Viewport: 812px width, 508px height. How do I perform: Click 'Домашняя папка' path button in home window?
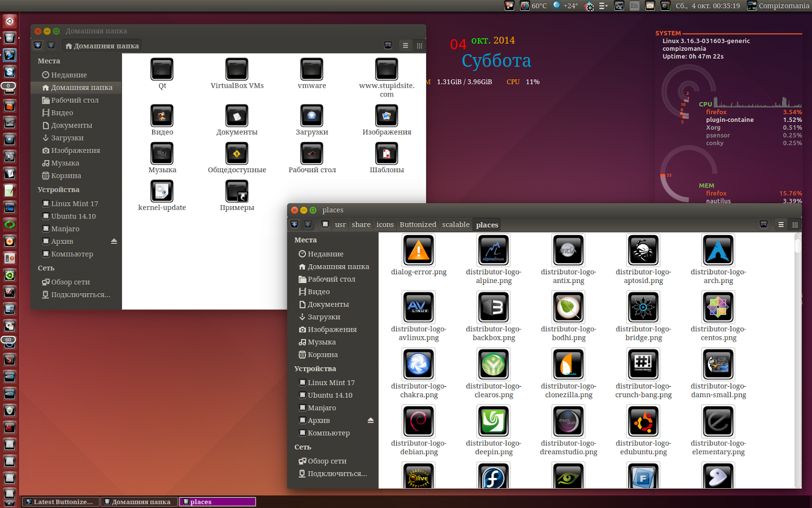pos(102,46)
